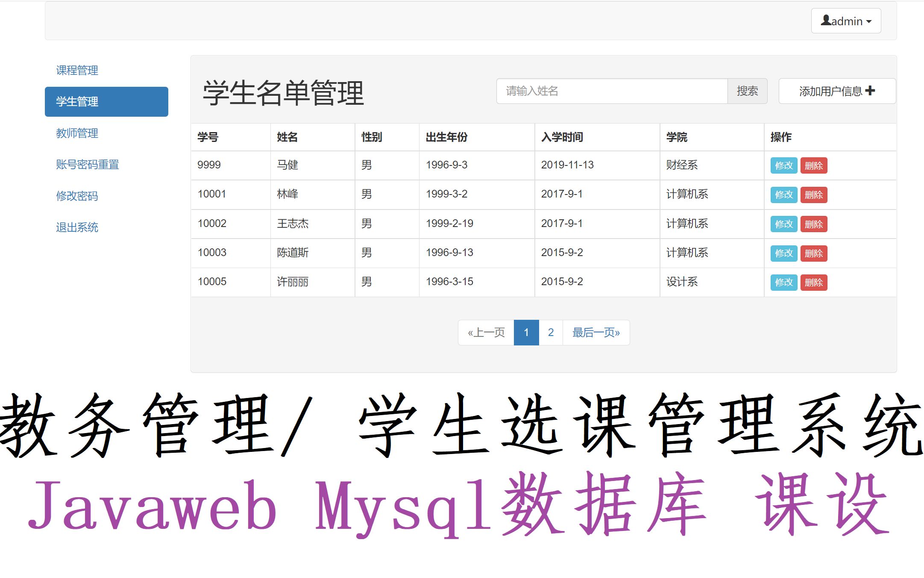Screen dimensions: 924x578
Task: Click 删除 button for student 许丽丽
Action: [813, 282]
